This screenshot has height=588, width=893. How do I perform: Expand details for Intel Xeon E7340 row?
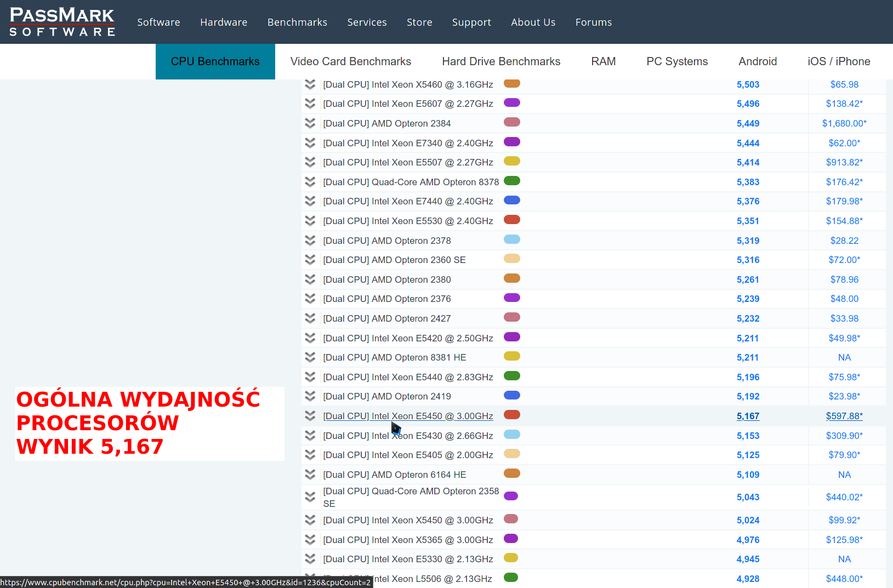310,143
